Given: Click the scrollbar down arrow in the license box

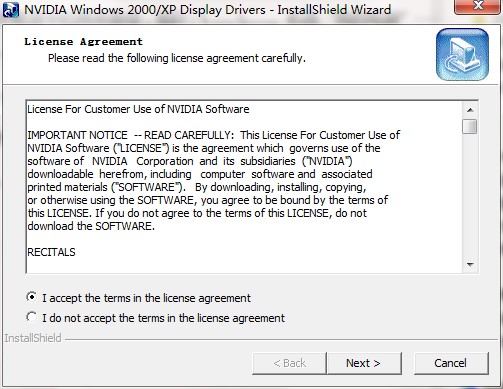Looking at the screenshot, I should click(x=470, y=265).
